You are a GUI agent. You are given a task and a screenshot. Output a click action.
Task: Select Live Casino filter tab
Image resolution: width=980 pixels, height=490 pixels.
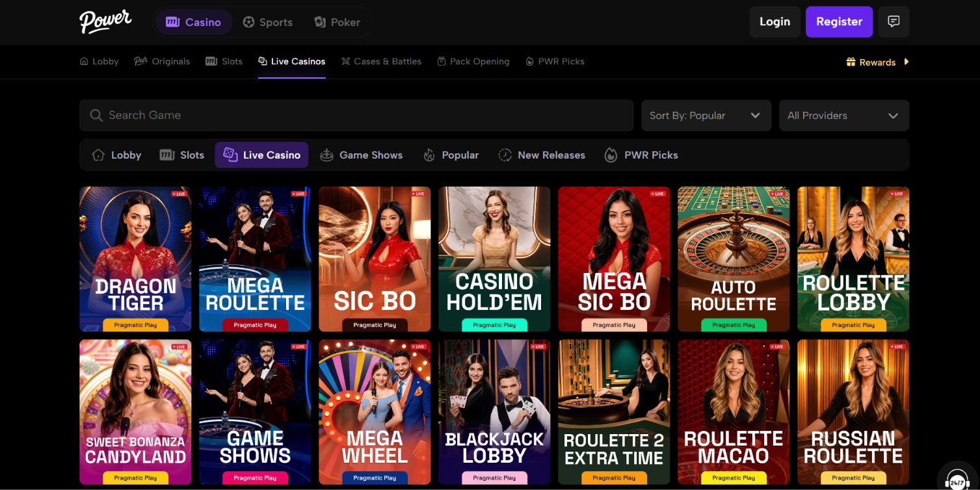tap(261, 155)
